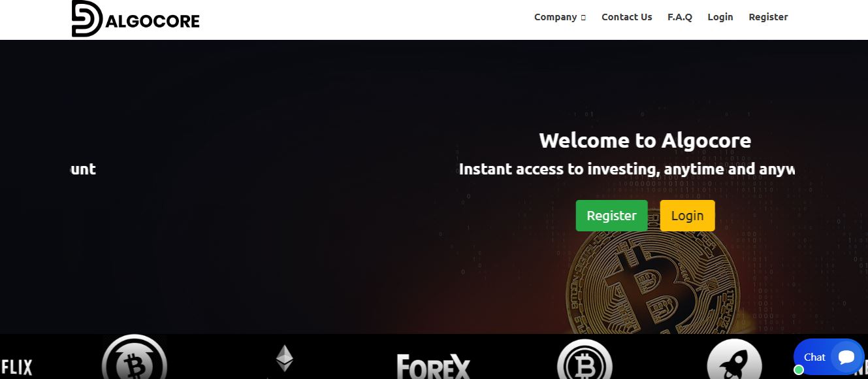
Task: Click the Forex logo in the ticker
Action: [433, 366]
